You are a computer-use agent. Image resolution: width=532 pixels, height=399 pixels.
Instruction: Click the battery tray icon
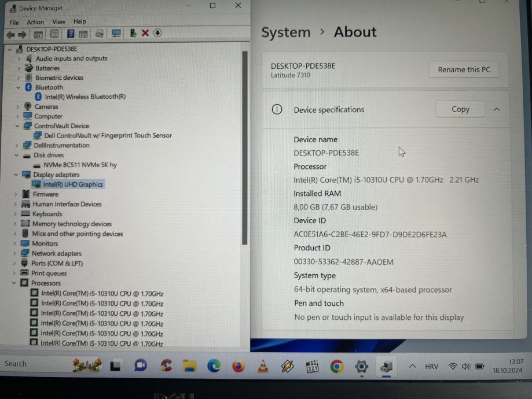pyautogui.click(x=480, y=367)
